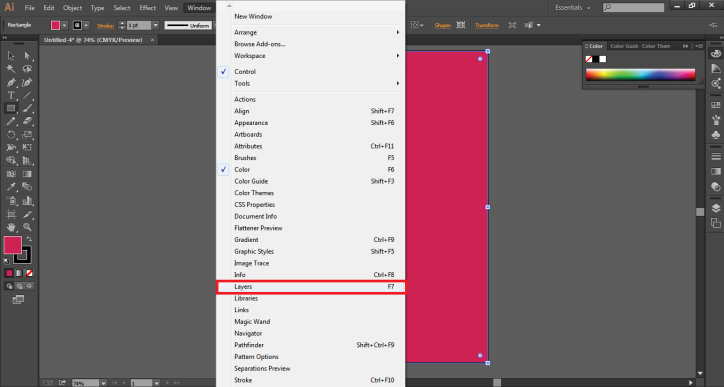Viewport: 724px width, 387px height.
Task: Open the Swatches panel icon in dock
Action: (716, 105)
